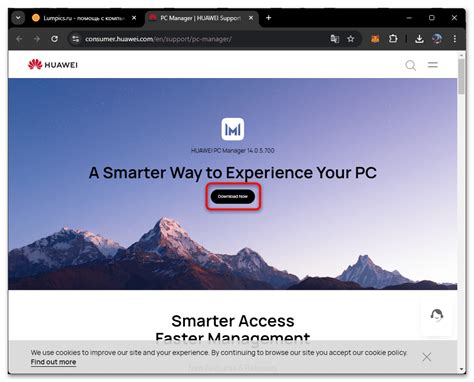
Task: Click the PC Manager app icon
Action: (x=233, y=129)
